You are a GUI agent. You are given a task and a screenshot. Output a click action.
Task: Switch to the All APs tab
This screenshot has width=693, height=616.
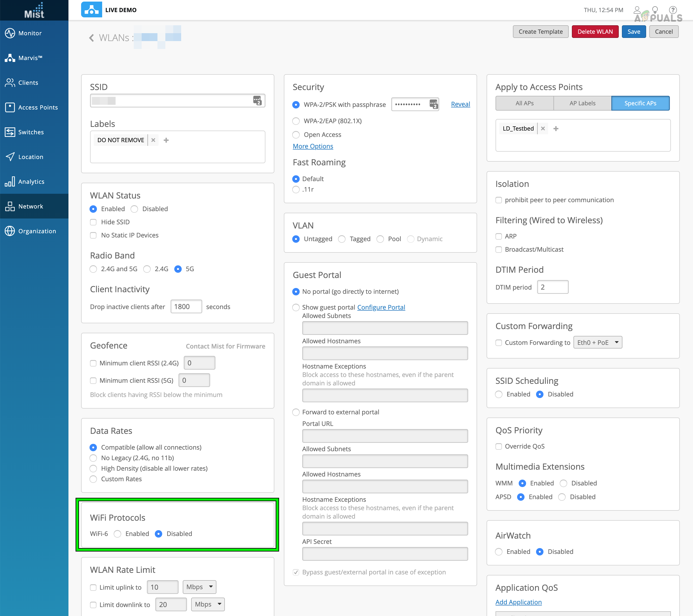pyautogui.click(x=524, y=103)
